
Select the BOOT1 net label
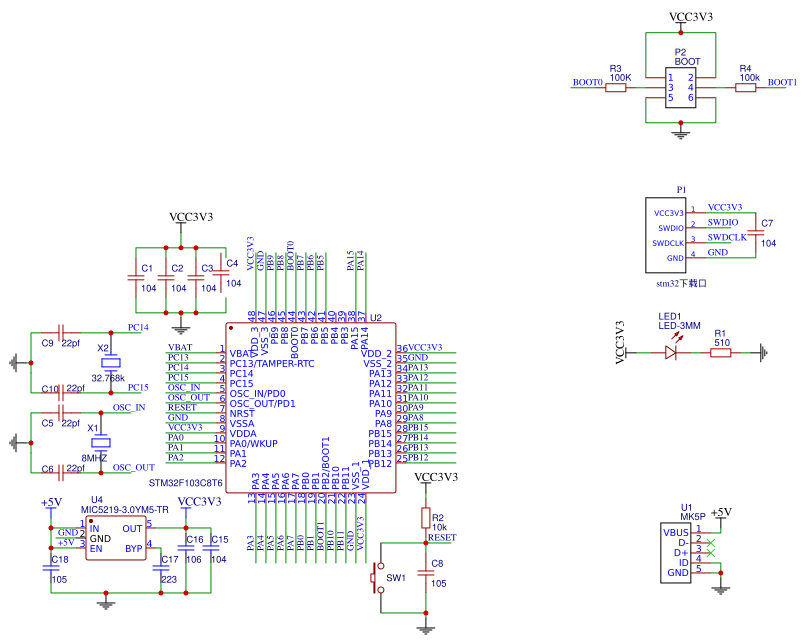(x=782, y=83)
